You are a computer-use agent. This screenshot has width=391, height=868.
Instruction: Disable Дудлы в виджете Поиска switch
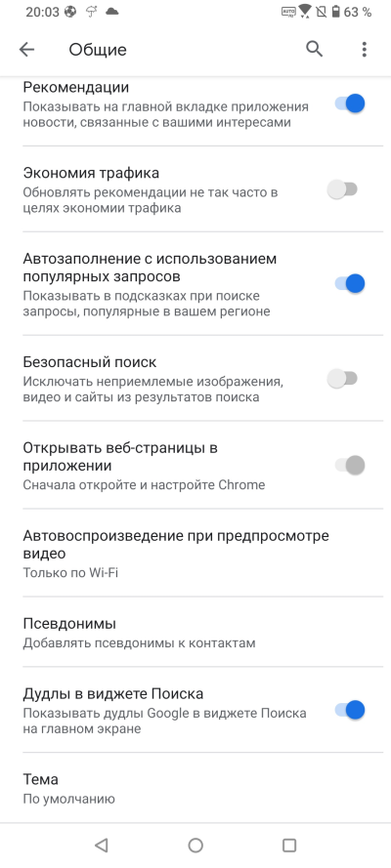(x=350, y=710)
